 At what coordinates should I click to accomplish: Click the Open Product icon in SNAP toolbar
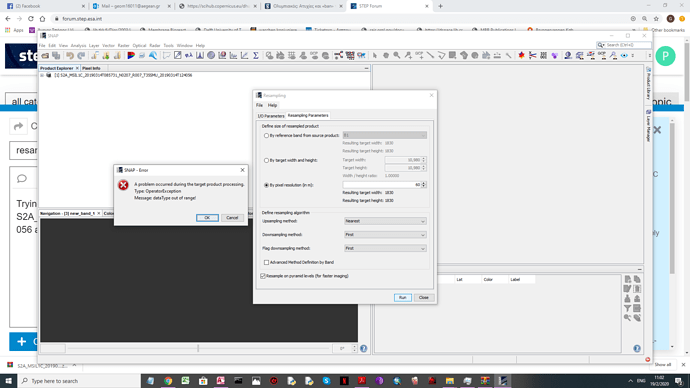pos(45,55)
